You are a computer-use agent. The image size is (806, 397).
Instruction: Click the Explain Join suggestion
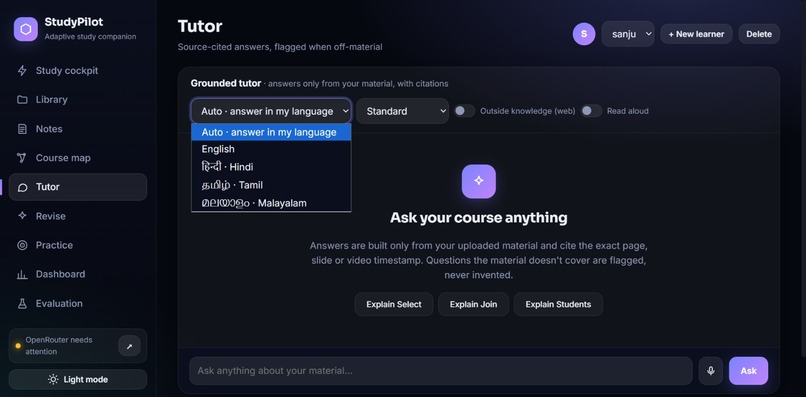473,304
